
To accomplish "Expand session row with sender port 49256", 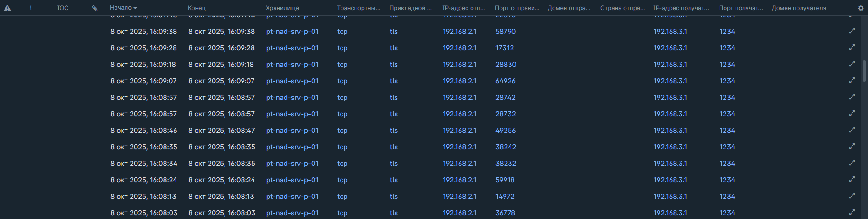I will tap(852, 130).
